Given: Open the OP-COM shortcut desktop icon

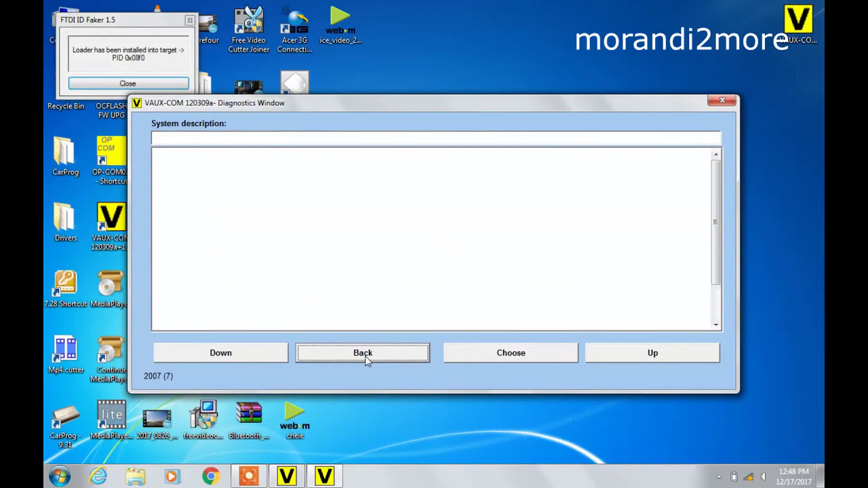Looking at the screenshot, I should pos(111,160).
